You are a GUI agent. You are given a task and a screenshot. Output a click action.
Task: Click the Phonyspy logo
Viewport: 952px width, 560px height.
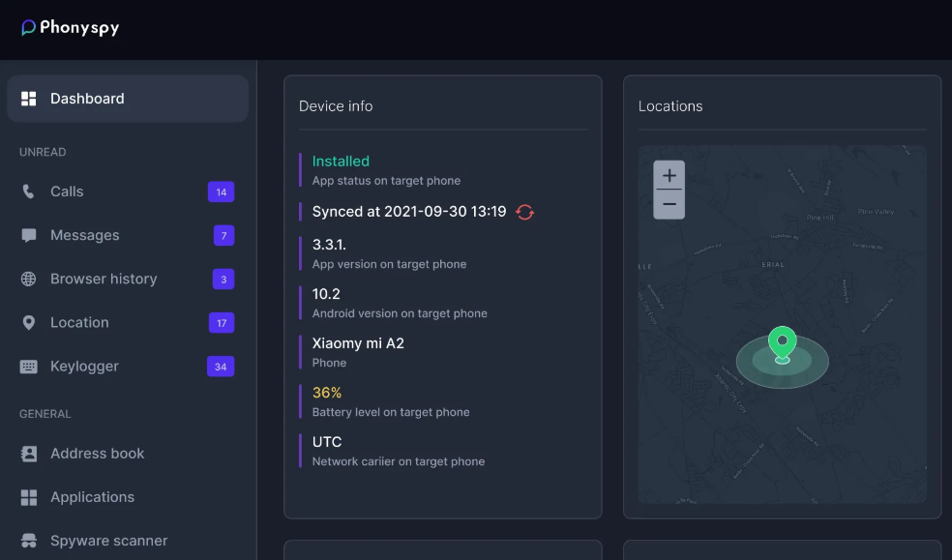71,28
